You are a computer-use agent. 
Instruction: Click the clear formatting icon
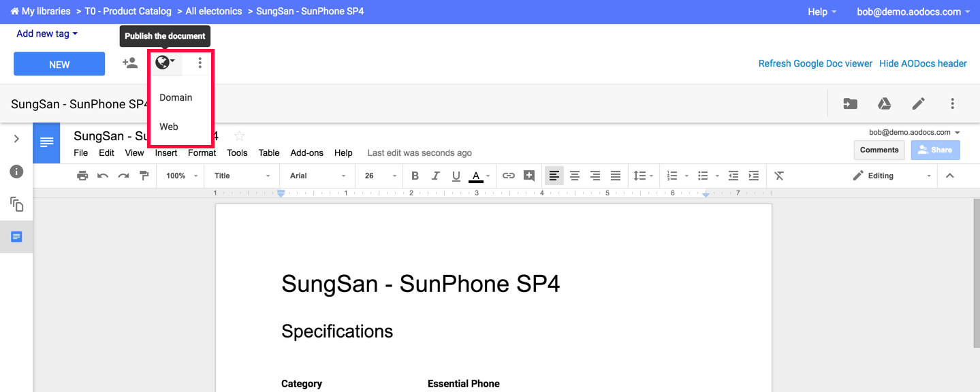[x=780, y=176]
